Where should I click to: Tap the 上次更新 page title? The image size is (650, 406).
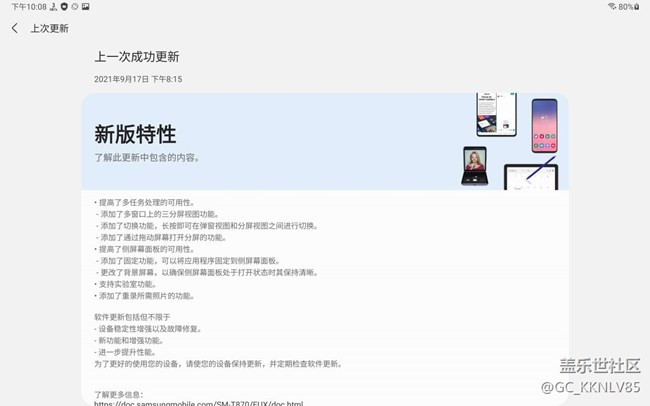49,28
